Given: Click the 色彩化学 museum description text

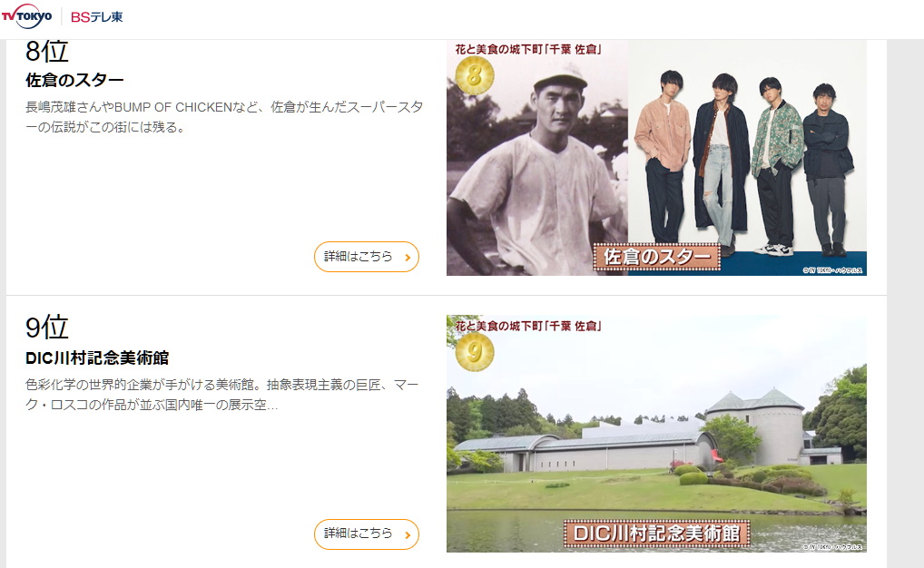Looking at the screenshot, I should [x=222, y=395].
